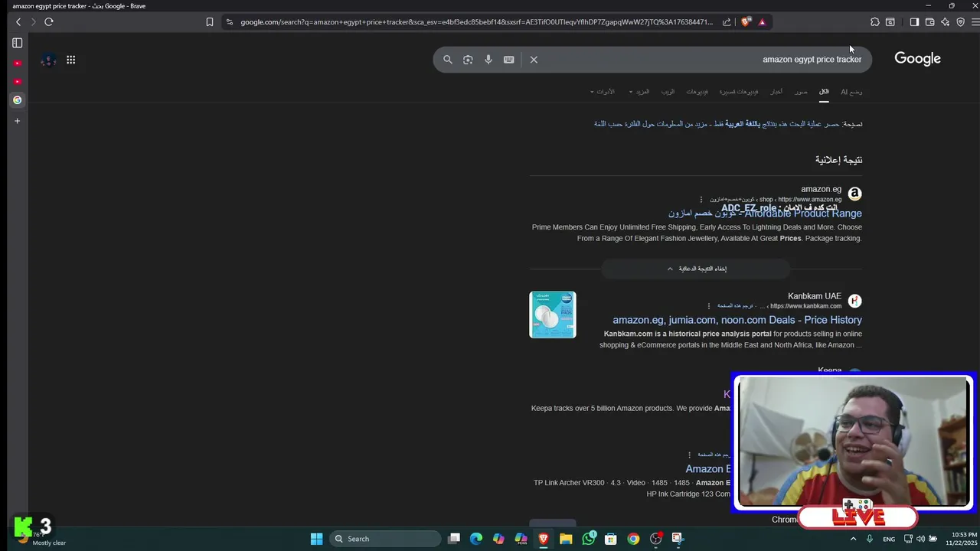This screenshot has width=980, height=551.
Task: Start voice search with the microphone icon
Action: tap(488, 60)
